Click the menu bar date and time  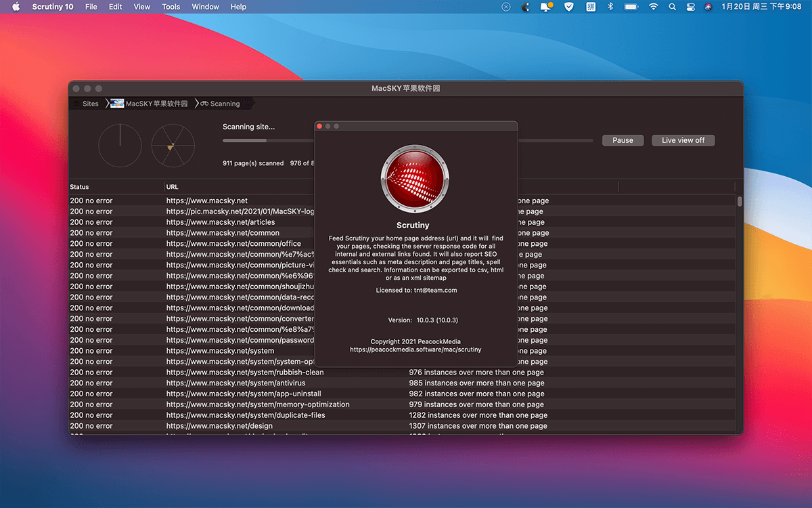pos(761,7)
